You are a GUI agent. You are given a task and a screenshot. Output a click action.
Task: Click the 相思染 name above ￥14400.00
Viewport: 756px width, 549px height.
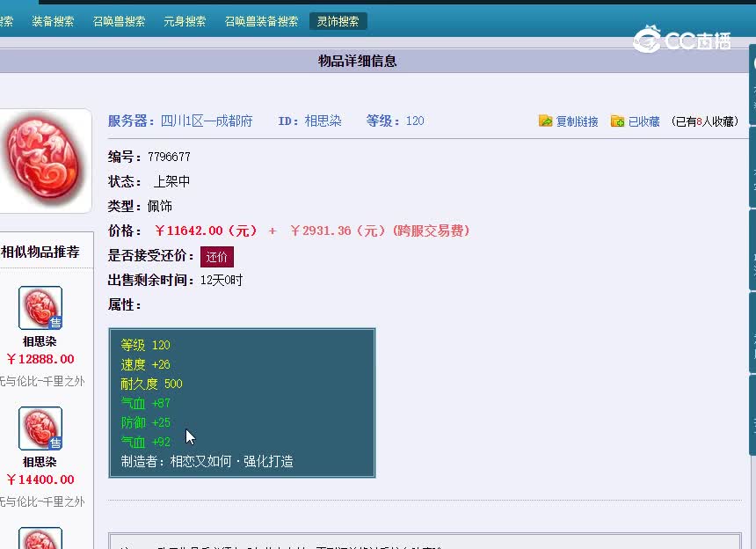(x=40, y=462)
